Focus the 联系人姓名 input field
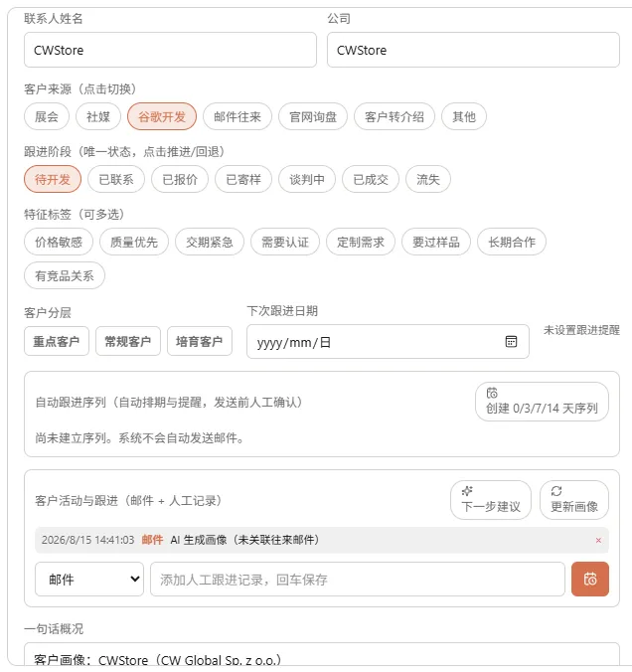The height and width of the screenshot is (672, 632). (x=170, y=50)
